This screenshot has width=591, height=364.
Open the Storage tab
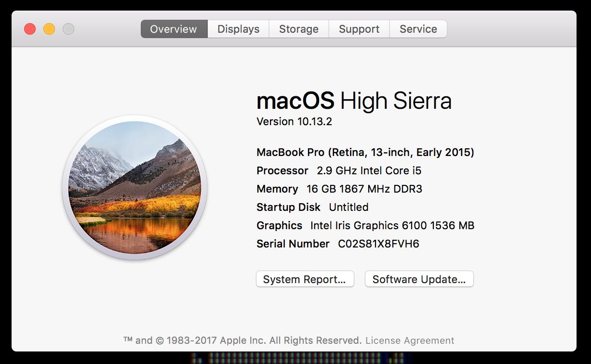(299, 29)
